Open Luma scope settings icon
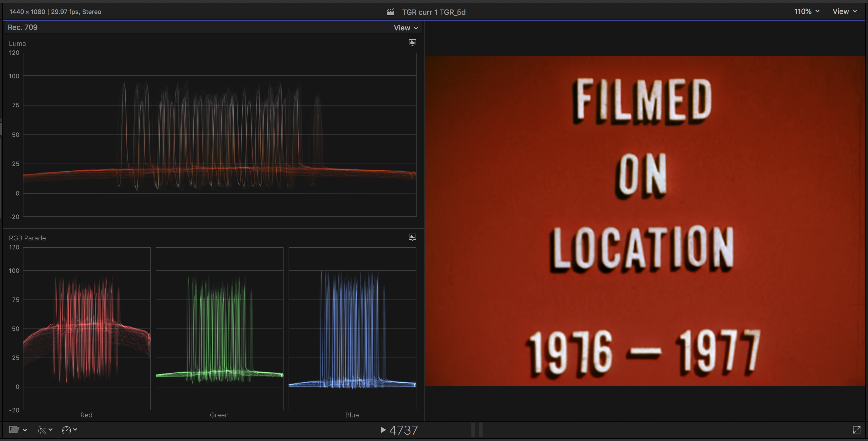The height and width of the screenshot is (441, 868). [x=412, y=42]
